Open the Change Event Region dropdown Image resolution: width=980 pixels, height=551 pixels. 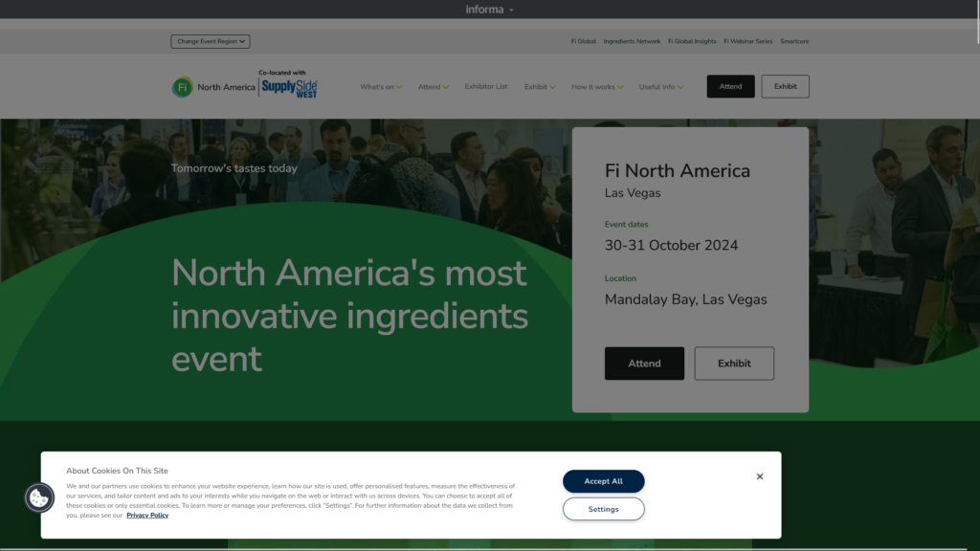pyautogui.click(x=210, y=41)
